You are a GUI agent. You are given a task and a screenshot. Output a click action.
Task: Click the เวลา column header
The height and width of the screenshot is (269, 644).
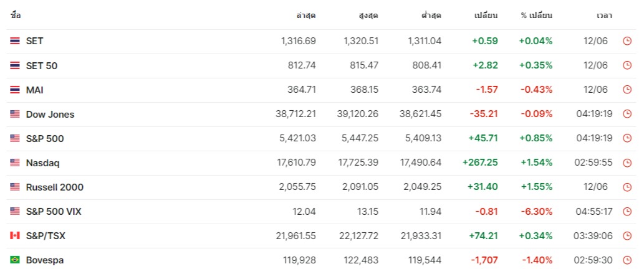point(604,15)
